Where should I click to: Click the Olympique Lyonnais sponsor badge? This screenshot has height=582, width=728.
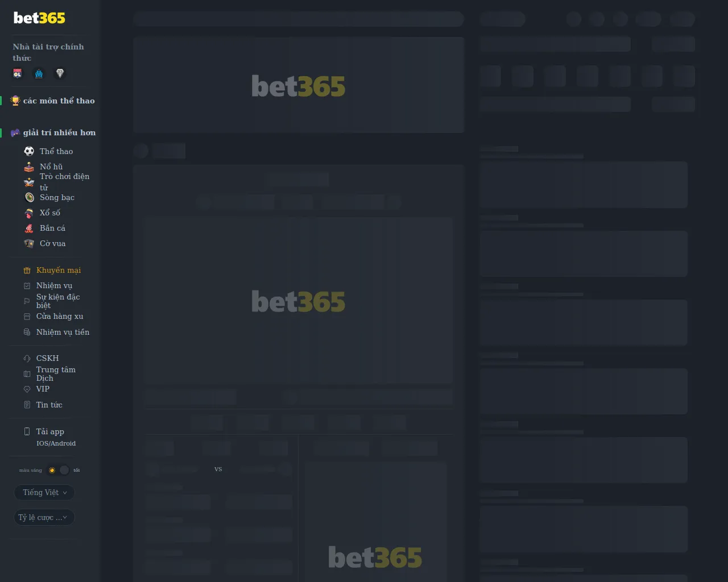pyautogui.click(x=18, y=73)
